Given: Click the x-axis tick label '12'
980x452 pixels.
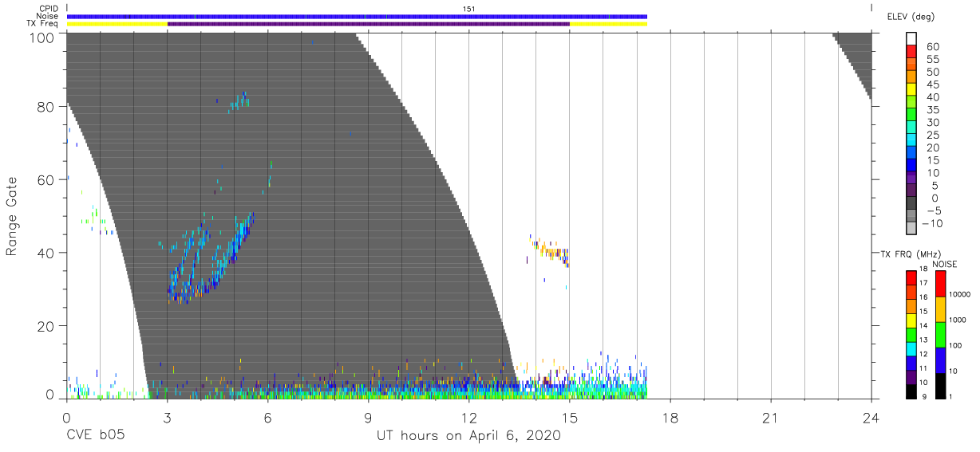Looking at the screenshot, I should pyautogui.click(x=468, y=418).
